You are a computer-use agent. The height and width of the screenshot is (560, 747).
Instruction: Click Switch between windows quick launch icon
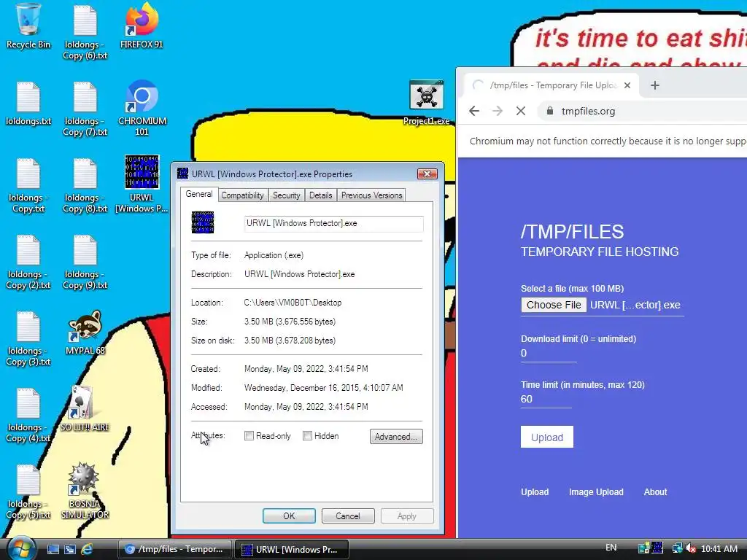coord(70,549)
